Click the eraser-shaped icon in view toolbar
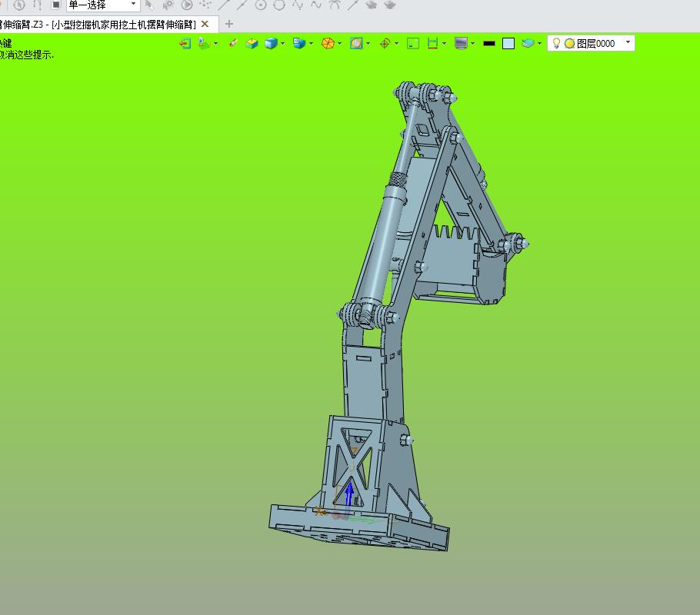700x615 pixels. [233, 43]
